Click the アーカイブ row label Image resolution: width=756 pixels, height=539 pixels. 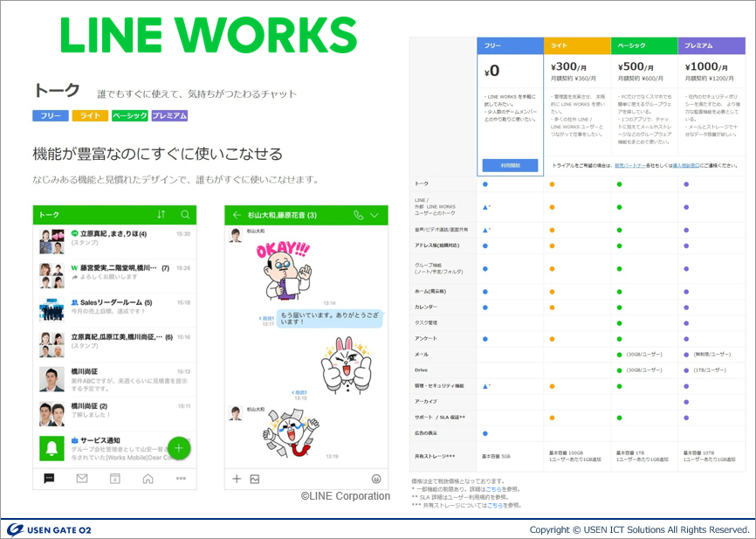coord(426,402)
